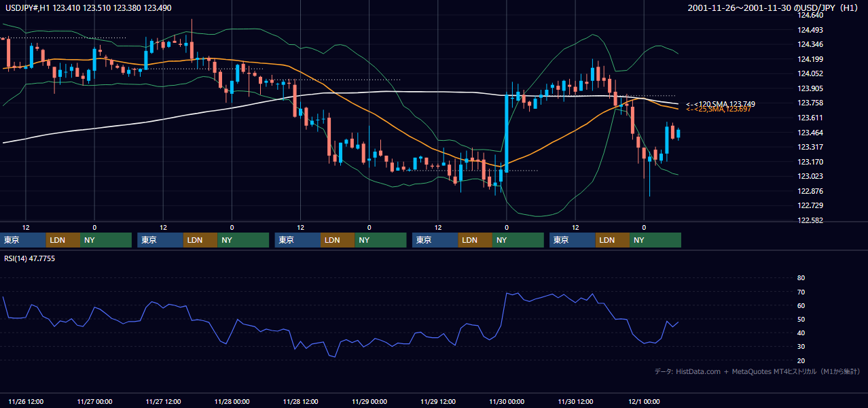Click price axis value 124.493

[x=810, y=30]
